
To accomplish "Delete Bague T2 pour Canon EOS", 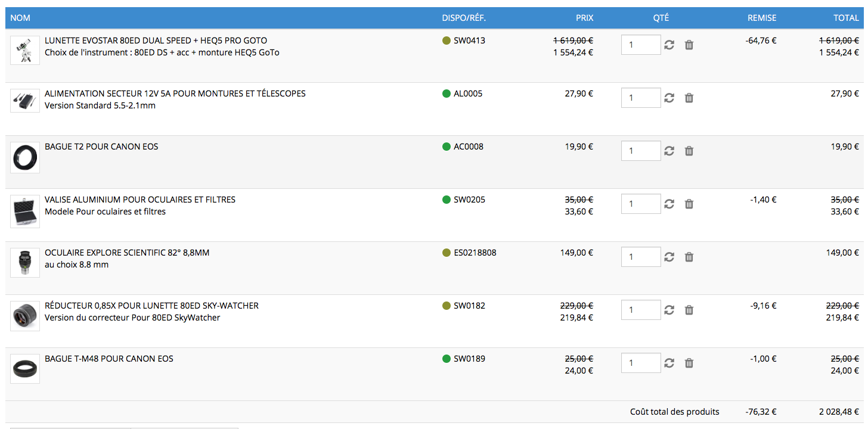I will pos(689,151).
